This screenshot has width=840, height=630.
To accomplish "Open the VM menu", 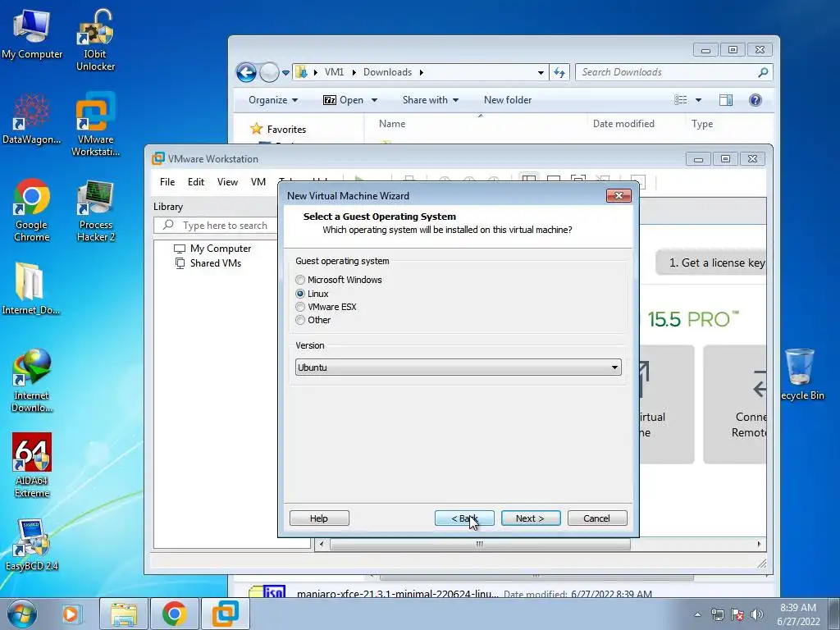I will click(x=258, y=182).
